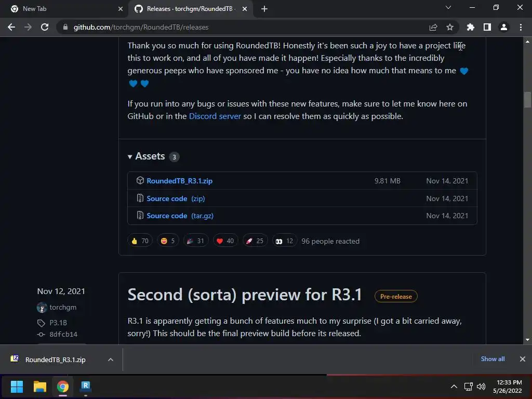Image resolution: width=532 pixels, height=399 pixels.
Task: Click the browser forward arrow
Action: click(28, 27)
